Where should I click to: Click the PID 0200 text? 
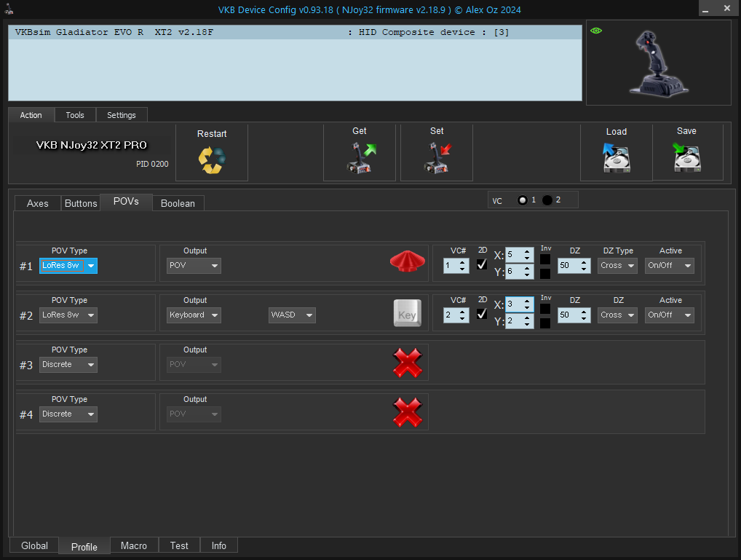click(x=152, y=164)
